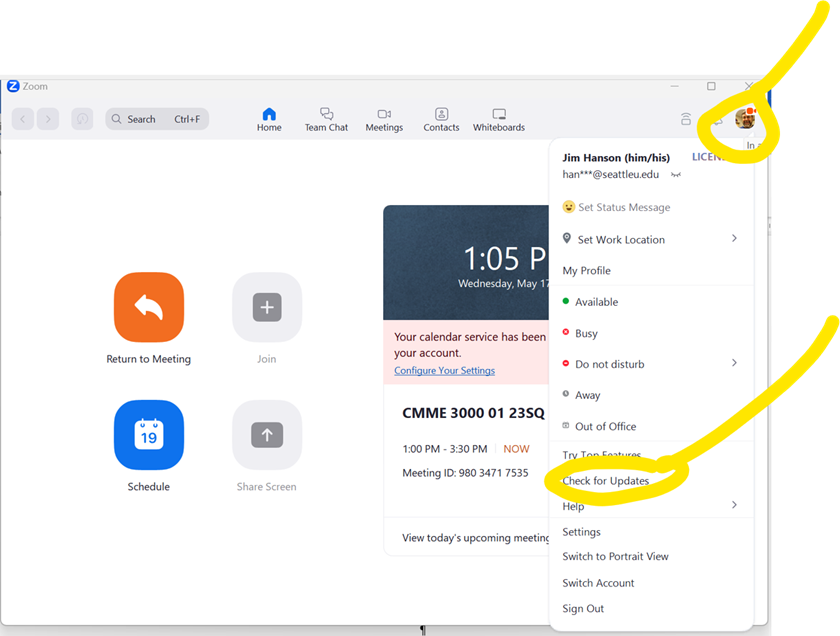Open the blue Schedule calendar icon
The width and height of the screenshot is (840, 636).
pyautogui.click(x=149, y=435)
